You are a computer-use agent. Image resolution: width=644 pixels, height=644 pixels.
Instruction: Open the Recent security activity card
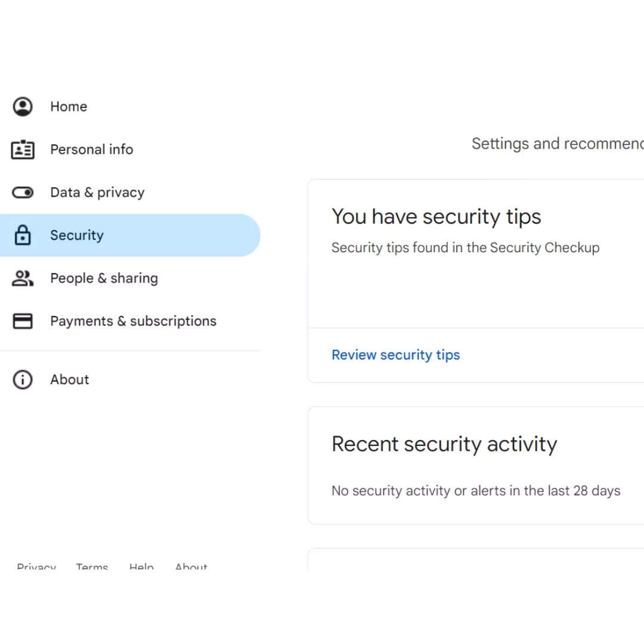tap(476, 465)
